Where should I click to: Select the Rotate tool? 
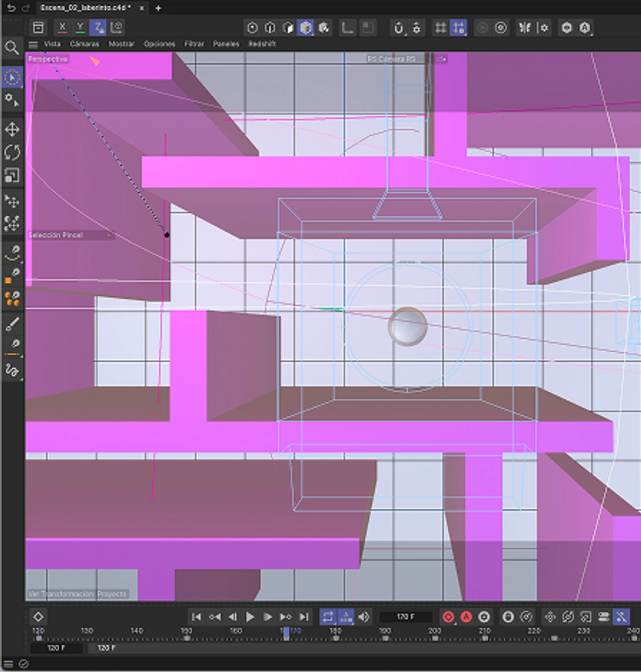tap(13, 153)
